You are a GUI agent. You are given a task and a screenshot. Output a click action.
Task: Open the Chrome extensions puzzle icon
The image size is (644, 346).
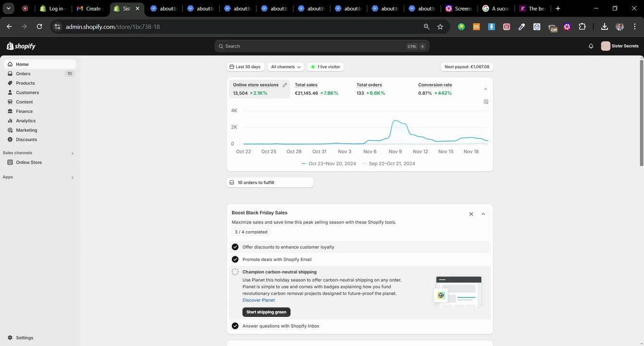(582, 27)
